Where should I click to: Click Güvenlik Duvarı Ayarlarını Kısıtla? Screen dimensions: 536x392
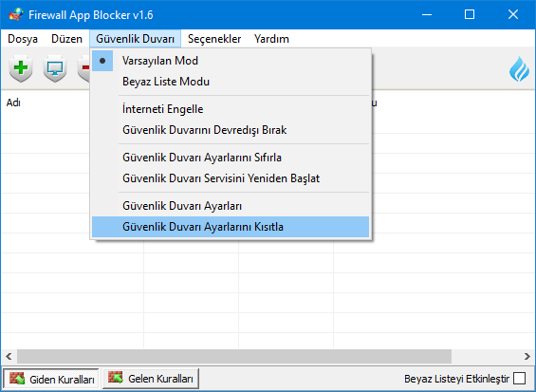pyautogui.click(x=231, y=227)
